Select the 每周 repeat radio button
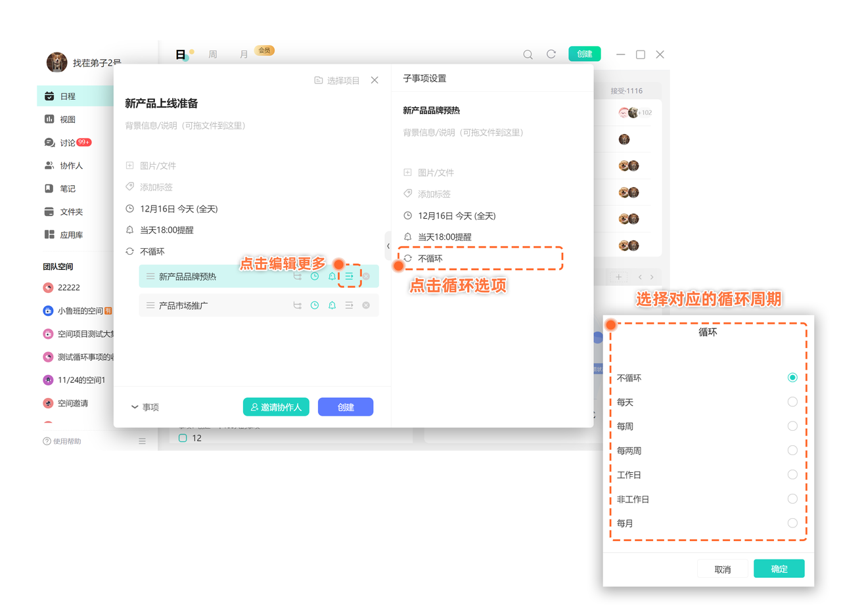Image resolution: width=841 pixels, height=616 pixels. pyautogui.click(x=792, y=426)
